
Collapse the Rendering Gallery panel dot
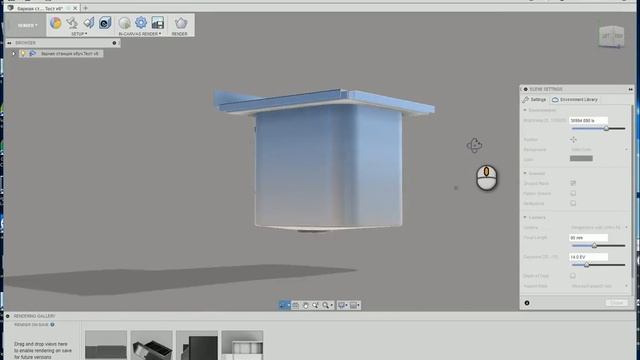pos(8,316)
